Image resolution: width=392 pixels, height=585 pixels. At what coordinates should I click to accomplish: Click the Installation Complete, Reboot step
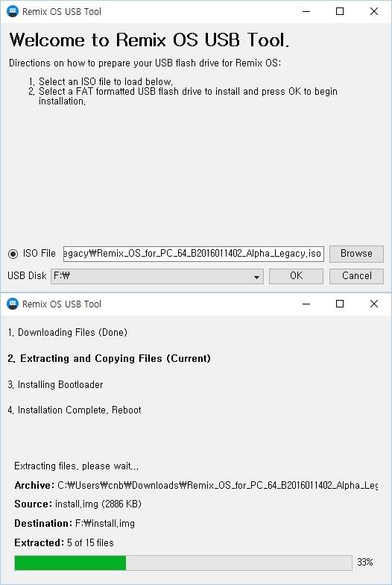pos(75,410)
